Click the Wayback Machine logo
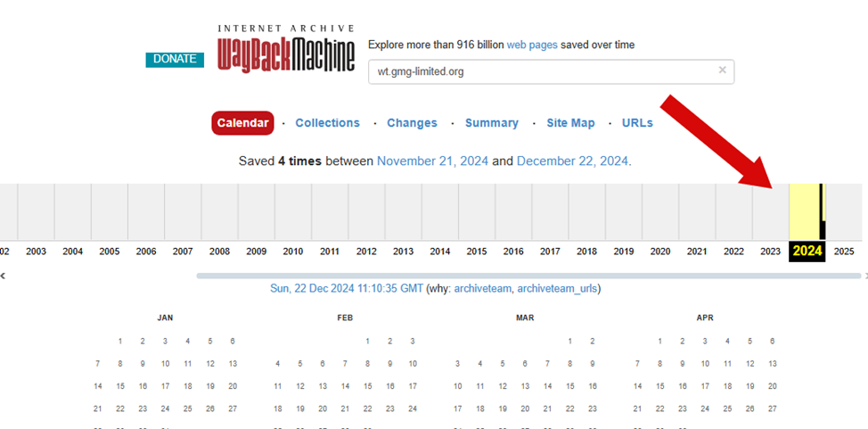Viewport: 868px width, 429px height. coord(286,48)
